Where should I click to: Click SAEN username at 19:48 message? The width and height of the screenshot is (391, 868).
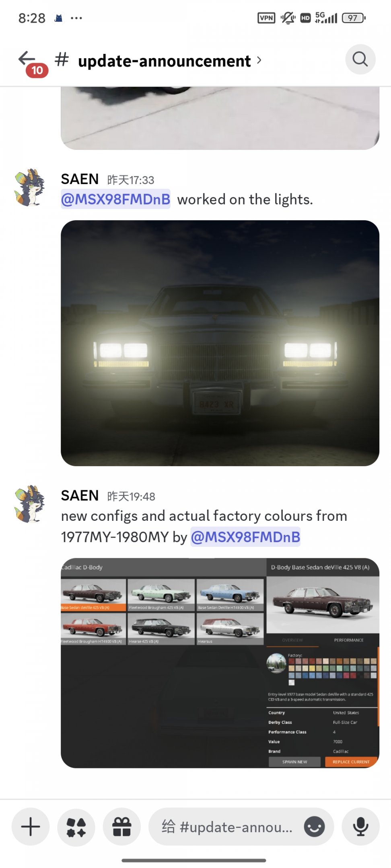point(80,495)
